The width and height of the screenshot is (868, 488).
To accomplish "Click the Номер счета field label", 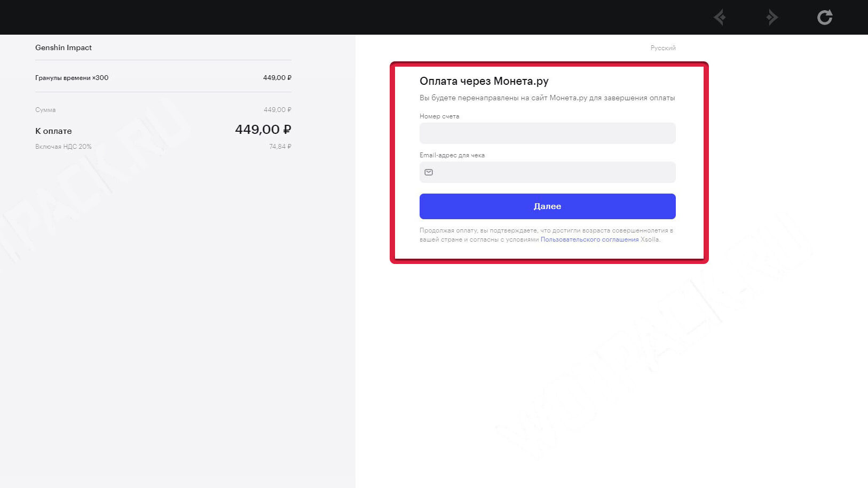I will coord(439,116).
